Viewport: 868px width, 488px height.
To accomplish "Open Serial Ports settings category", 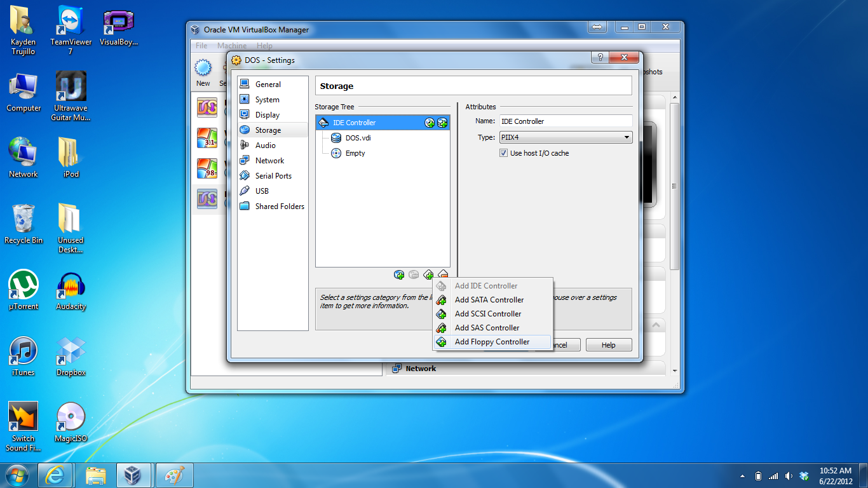I will pos(273,176).
